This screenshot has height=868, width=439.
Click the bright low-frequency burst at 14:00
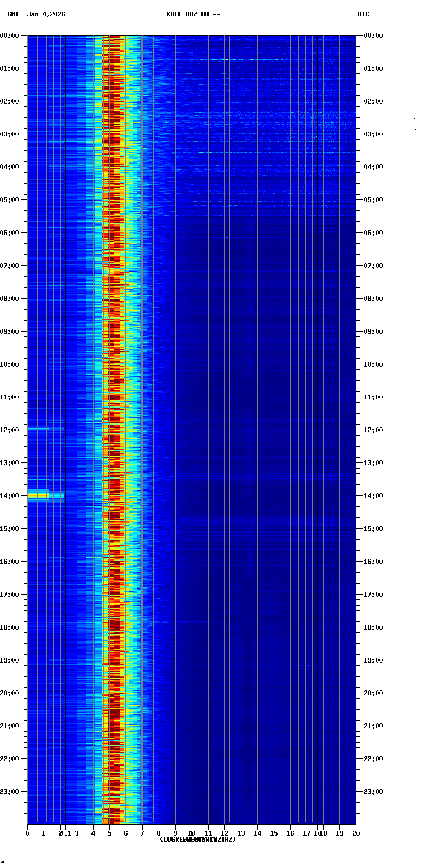click(39, 495)
